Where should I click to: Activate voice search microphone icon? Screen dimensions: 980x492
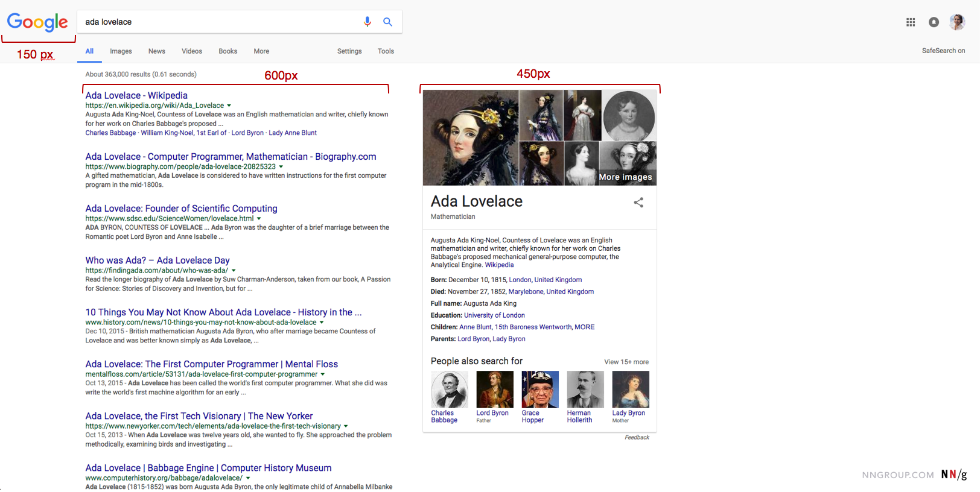(x=367, y=22)
